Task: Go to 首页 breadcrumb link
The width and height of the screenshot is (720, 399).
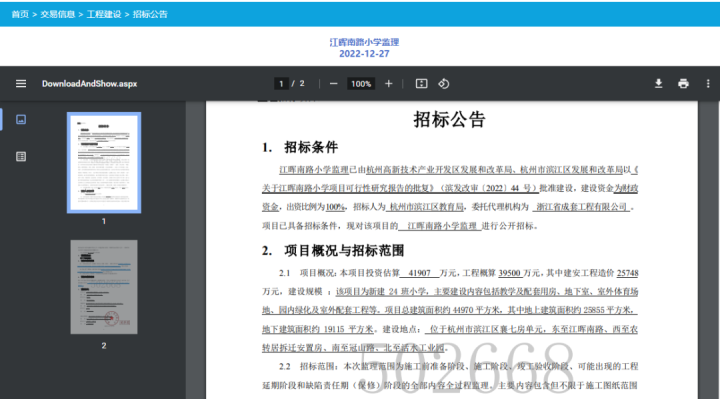Action: [x=20, y=14]
